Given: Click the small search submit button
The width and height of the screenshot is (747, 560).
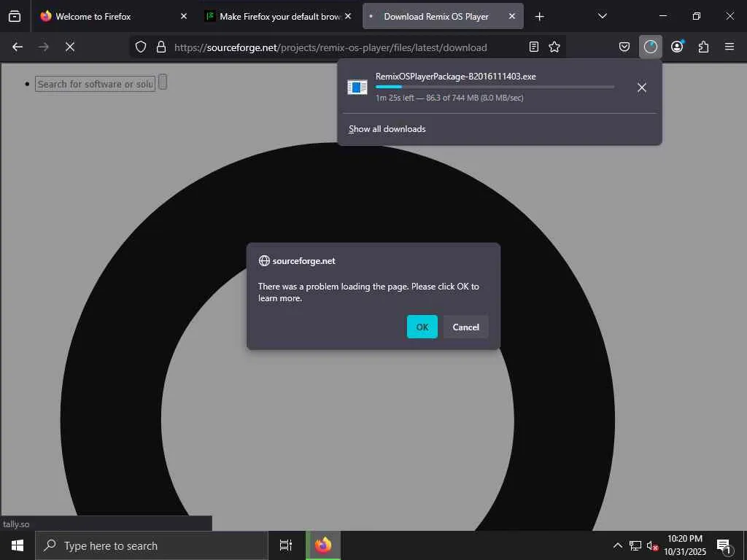Looking at the screenshot, I should [163, 82].
